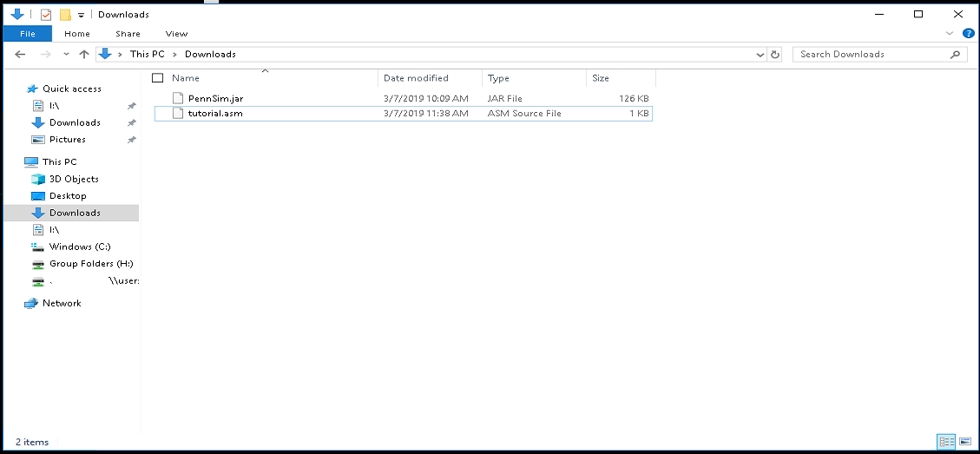Click This PC in the address bar
The height and width of the screenshot is (454, 980).
tap(148, 55)
